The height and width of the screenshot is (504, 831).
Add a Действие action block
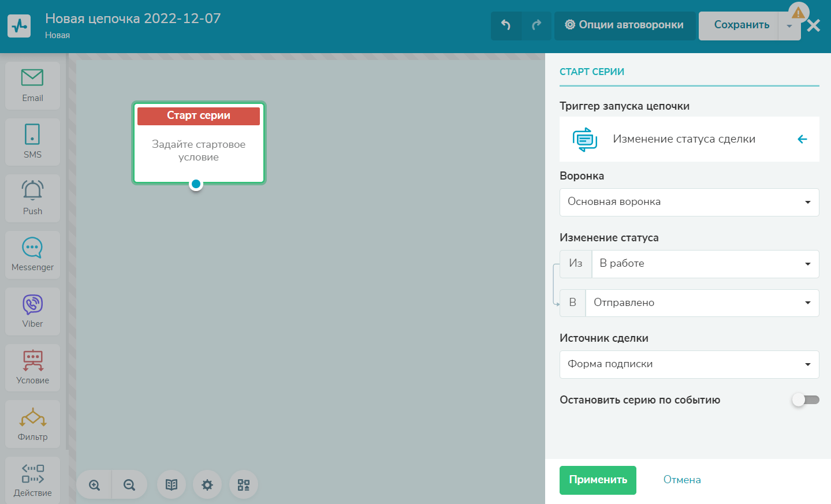(x=32, y=480)
